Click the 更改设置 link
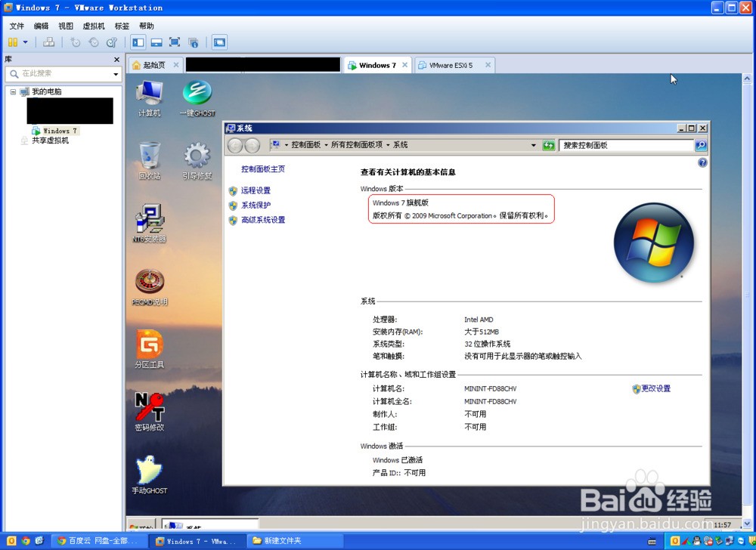The width and height of the screenshot is (756, 550). click(655, 388)
